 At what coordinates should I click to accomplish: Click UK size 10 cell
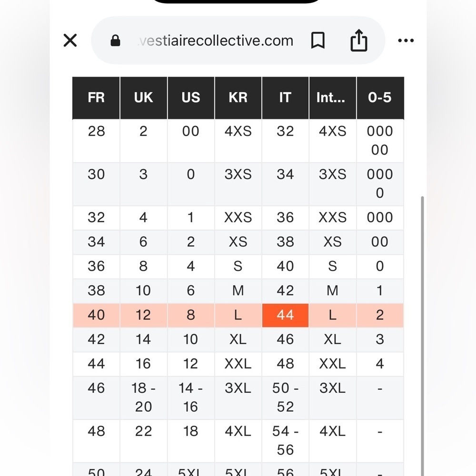tap(143, 291)
